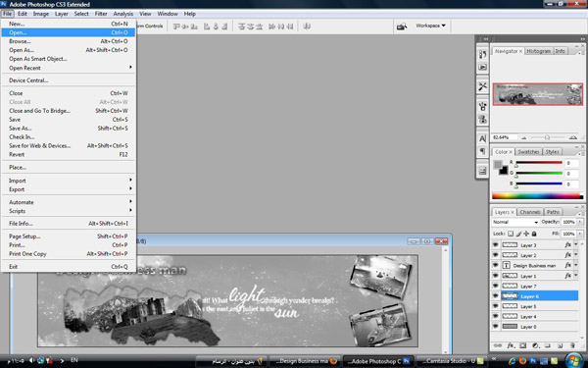Open the blend mode Normal dropdown
This screenshot has height=368, width=588.
[x=515, y=222]
